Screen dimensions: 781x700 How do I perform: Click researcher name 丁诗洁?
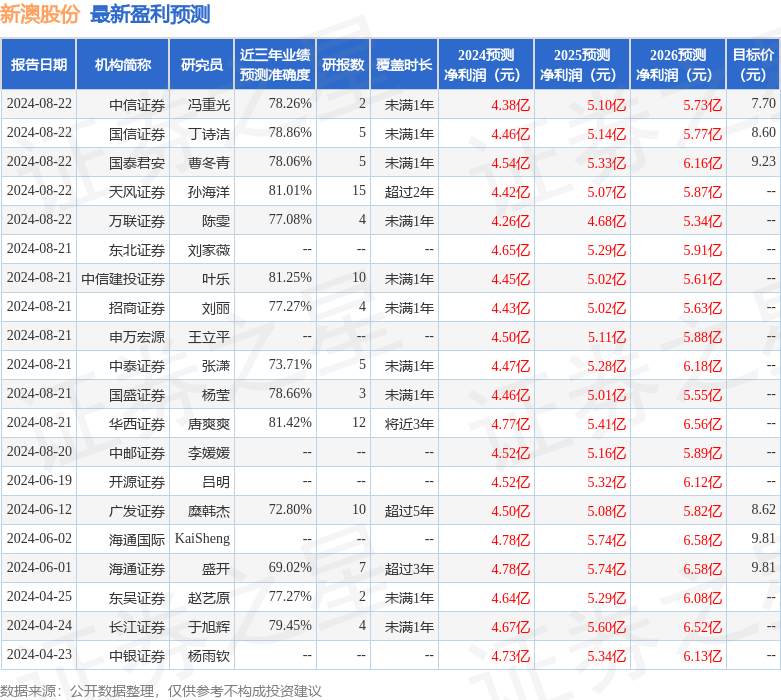click(209, 134)
